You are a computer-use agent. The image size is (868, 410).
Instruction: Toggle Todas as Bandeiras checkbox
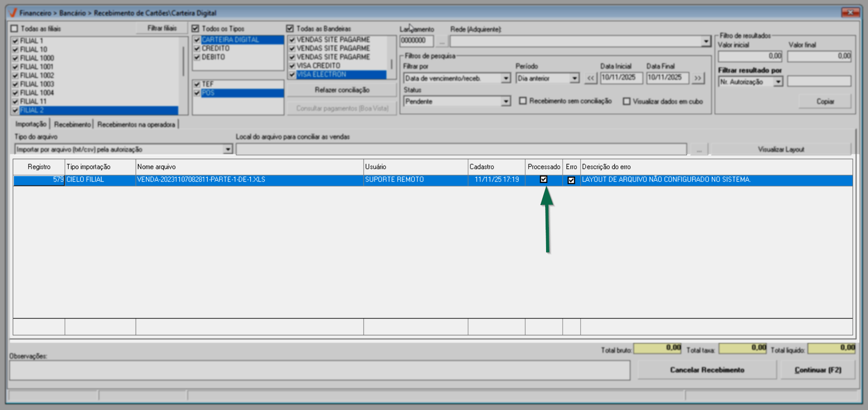coord(290,29)
